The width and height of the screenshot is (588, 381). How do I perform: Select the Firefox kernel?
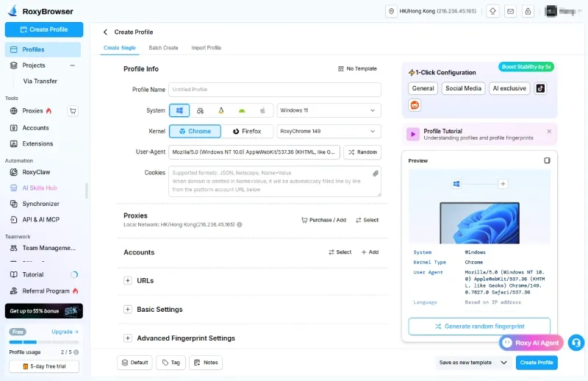pos(247,132)
